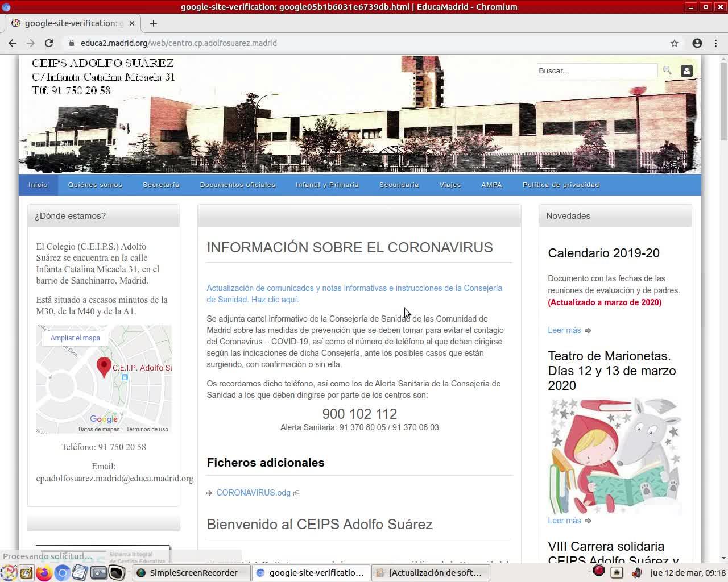
Task: Close the google-site-verification browser tab
Action: tap(132, 23)
